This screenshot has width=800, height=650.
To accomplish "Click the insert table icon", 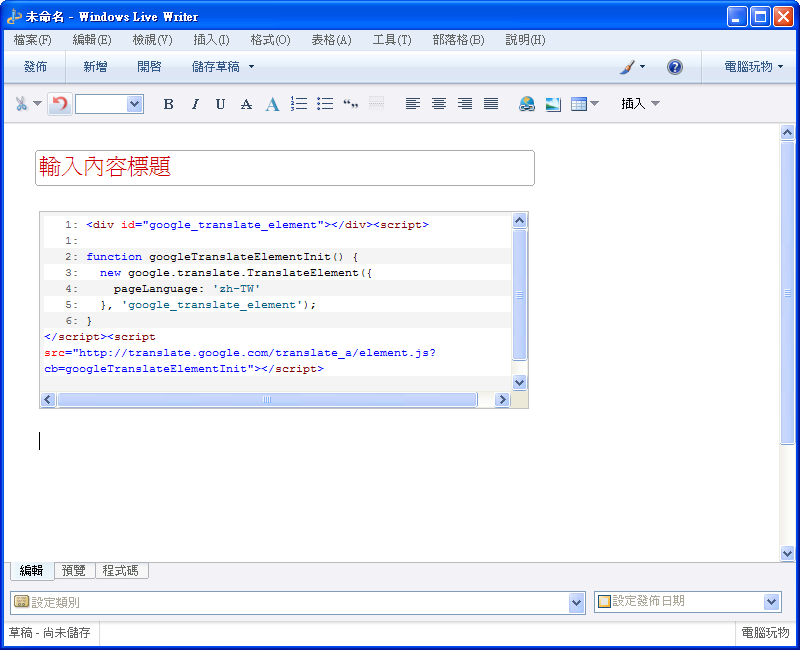I will (x=579, y=104).
